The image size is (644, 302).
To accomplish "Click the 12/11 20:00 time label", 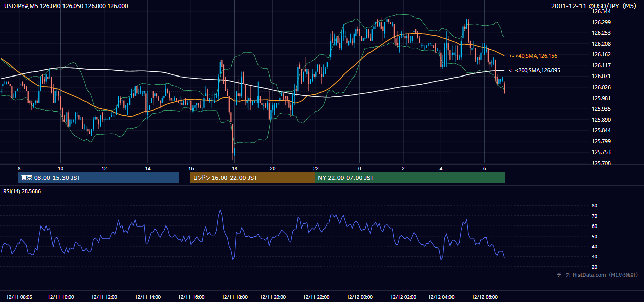I will 273,297.
